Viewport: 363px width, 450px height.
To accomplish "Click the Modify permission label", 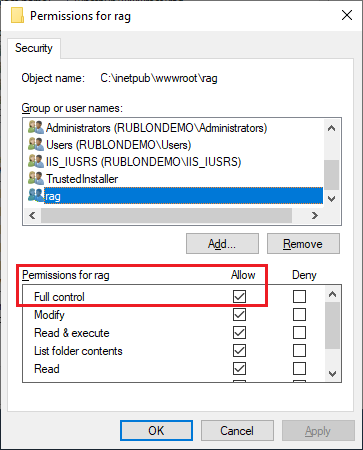I will click(x=49, y=315).
